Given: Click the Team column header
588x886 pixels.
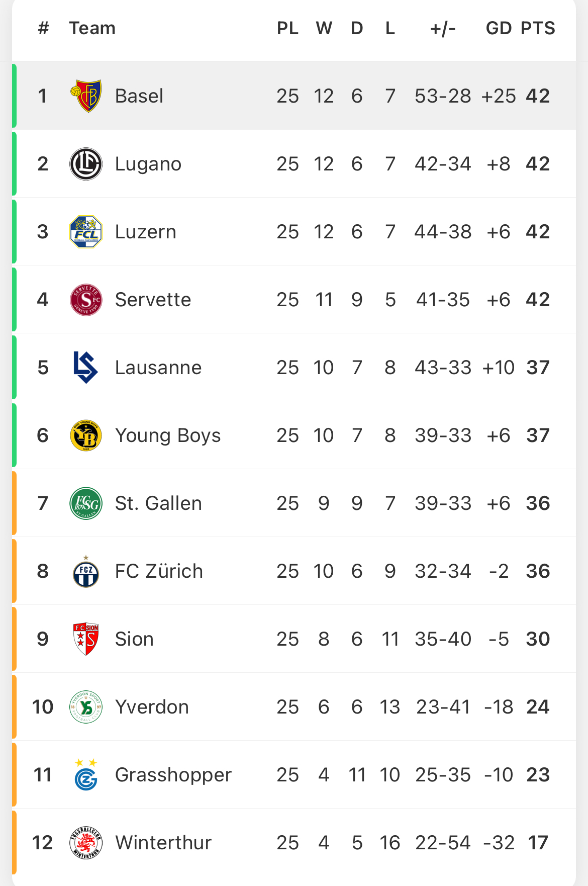Looking at the screenshot, I should [92, 28].
